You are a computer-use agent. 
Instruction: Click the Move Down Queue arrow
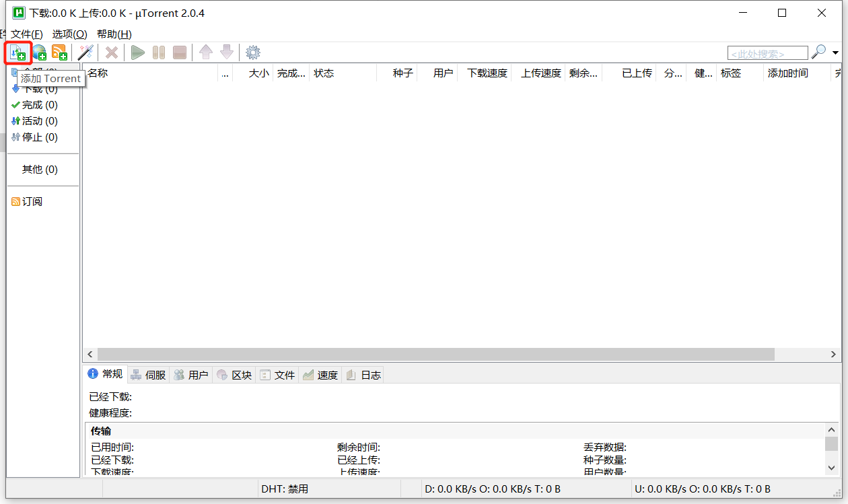[x=227, y=52]
